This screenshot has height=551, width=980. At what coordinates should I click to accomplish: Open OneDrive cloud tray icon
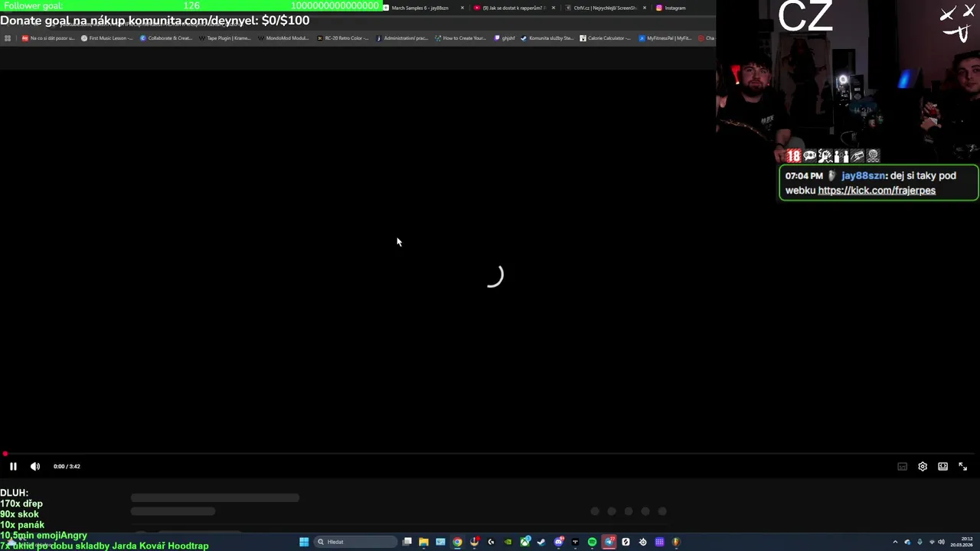[907, 542]
